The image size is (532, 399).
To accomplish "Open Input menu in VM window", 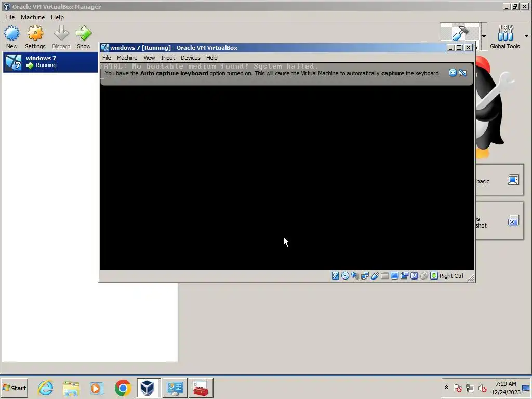I will [168, 58].
